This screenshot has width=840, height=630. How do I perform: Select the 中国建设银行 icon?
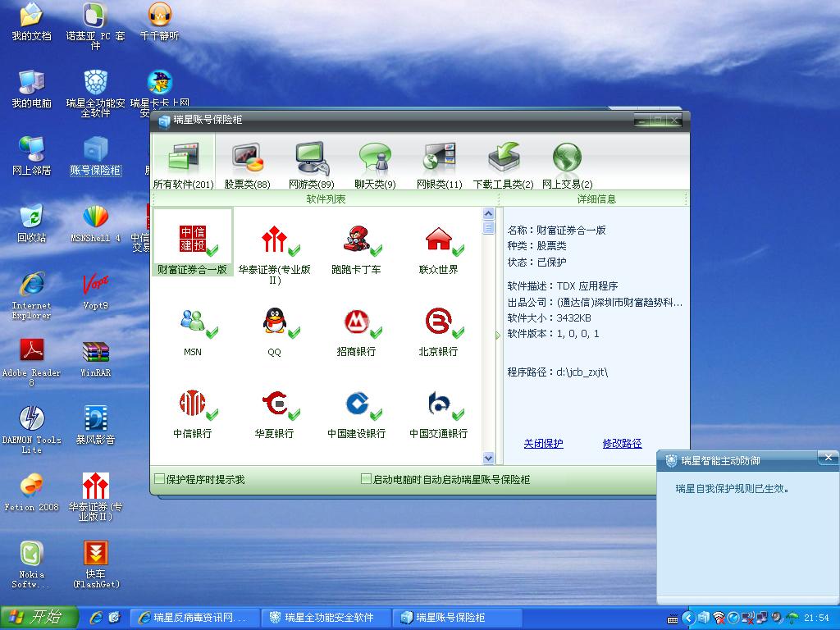[356, 414]
